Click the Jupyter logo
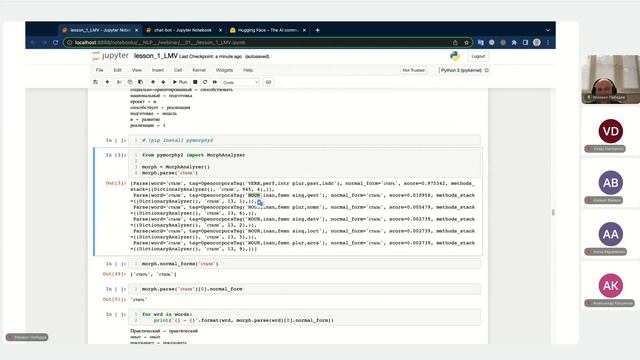The height and width of the screenshot is (360, 640). [110, 56]
